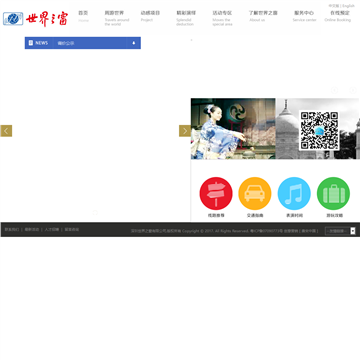The height and width of the screenshot is (360, 360).
Task: Click the NEWS document icon
Action: (x=31, y=43)
